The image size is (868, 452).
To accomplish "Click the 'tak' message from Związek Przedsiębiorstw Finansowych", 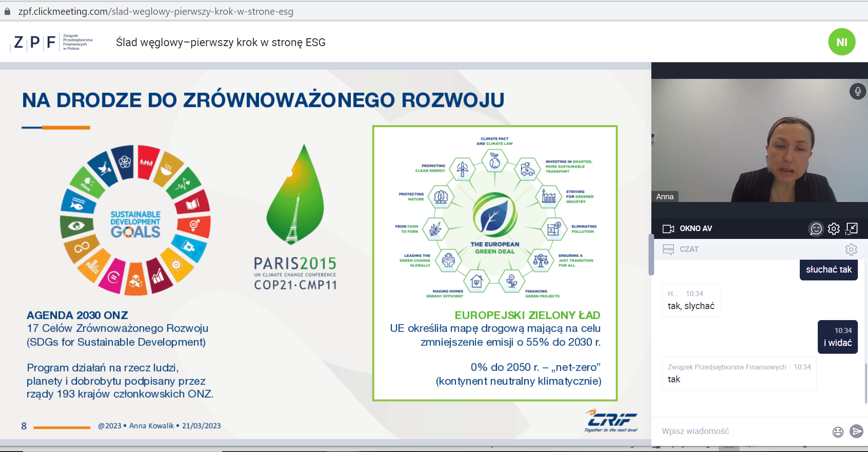I will click(x=739, y=374).
